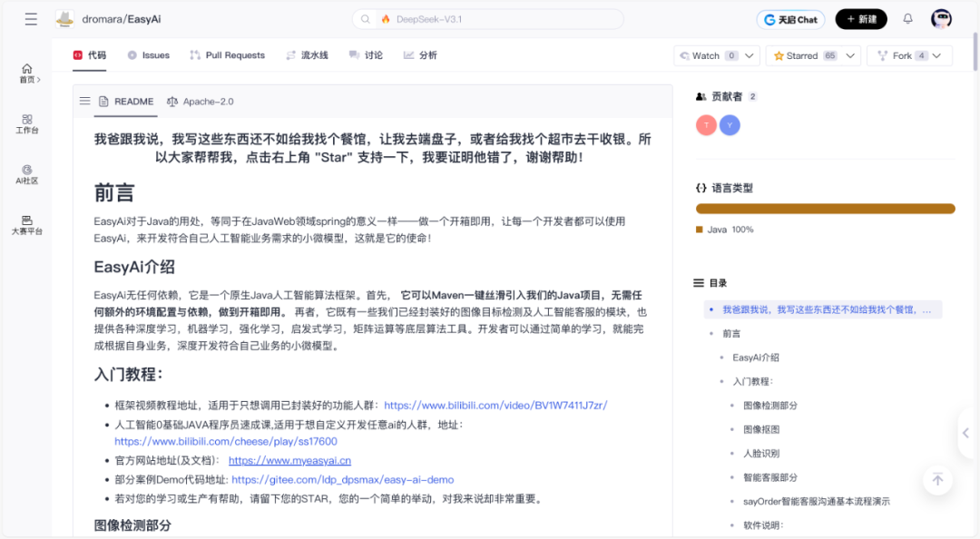Open the bilibili cheese ss17600 course link
Image resolution: width=980 pixels, height=539 pixels.
pyautogui.click(x=226, y=441)
